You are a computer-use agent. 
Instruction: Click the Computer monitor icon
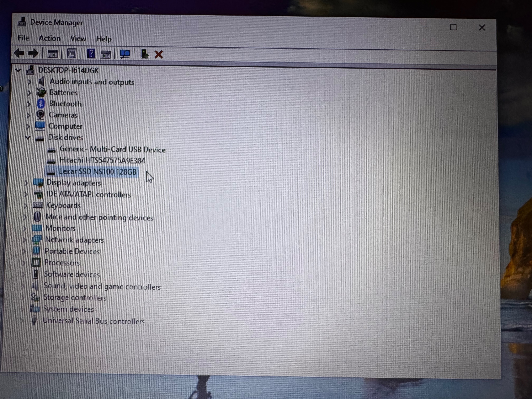(x=40, y=126)
